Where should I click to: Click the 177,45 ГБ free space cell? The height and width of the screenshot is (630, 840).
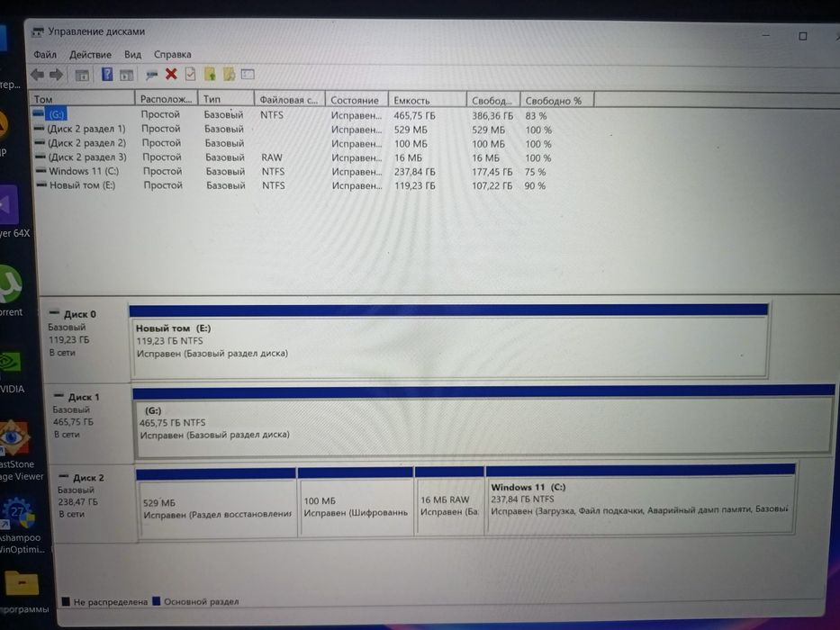pyautogui.click(x=492, y=172)
